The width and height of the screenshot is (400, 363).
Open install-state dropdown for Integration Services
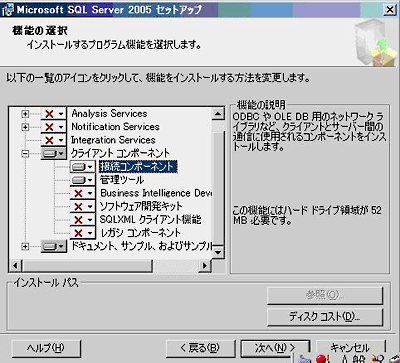click(x=54, y=140)
